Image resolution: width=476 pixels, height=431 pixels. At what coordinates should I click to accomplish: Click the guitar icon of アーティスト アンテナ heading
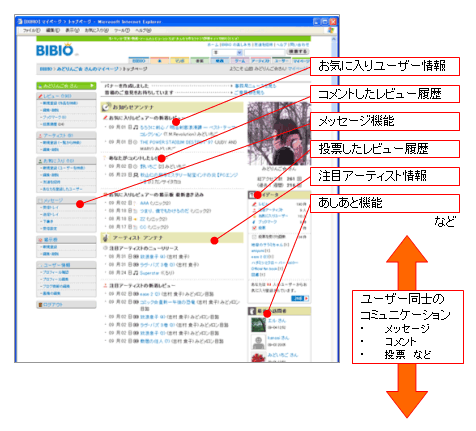pos(106,238)
